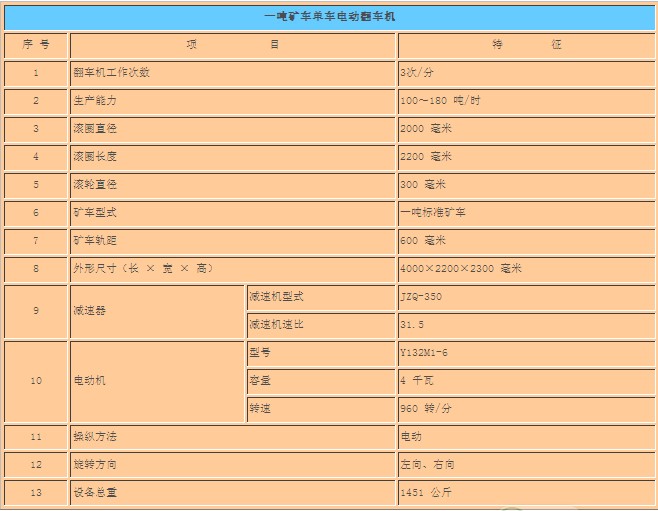Select the 特征 column header cell

pos(526,45)
